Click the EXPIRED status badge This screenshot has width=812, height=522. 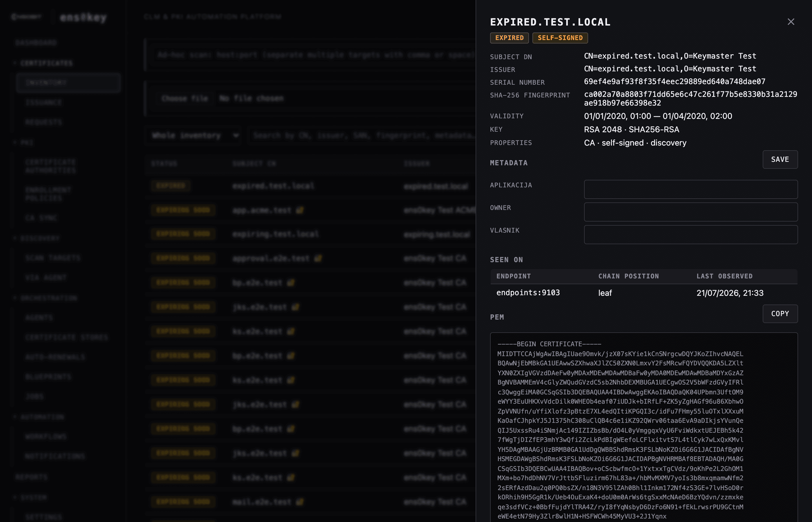[x=509, y=38]
